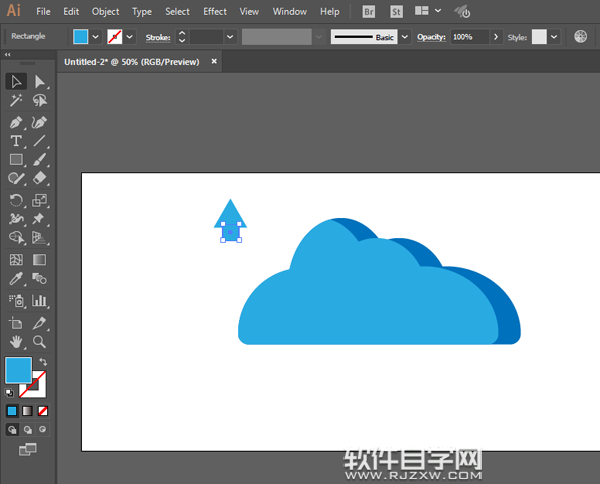600x484 pixels.
Task: Select the Direct Selection tool
Action: tap(40, 81)
